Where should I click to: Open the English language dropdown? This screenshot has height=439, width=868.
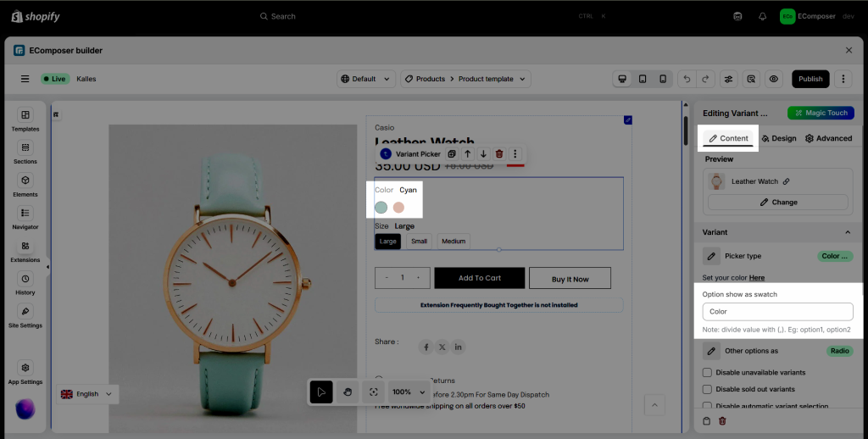pos(87,394)
